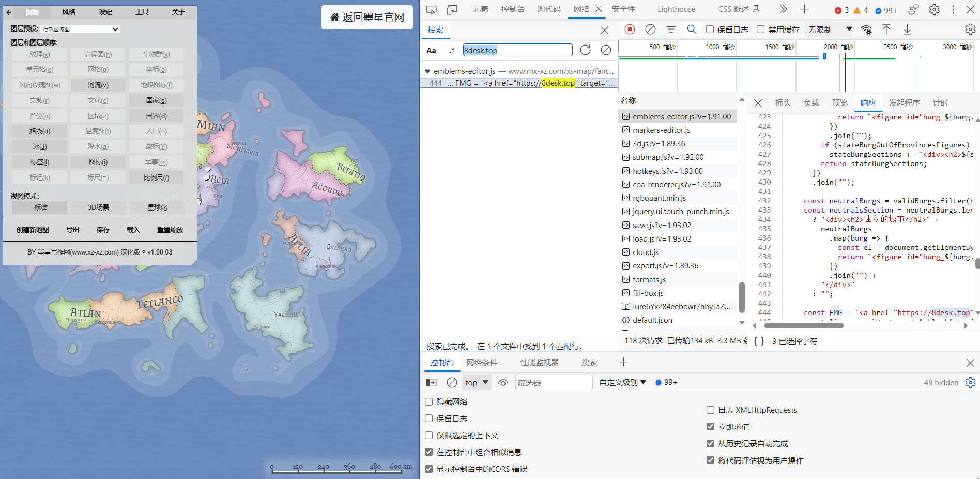
Task: Click the 创建新地图 button
Action: point(33,230)
